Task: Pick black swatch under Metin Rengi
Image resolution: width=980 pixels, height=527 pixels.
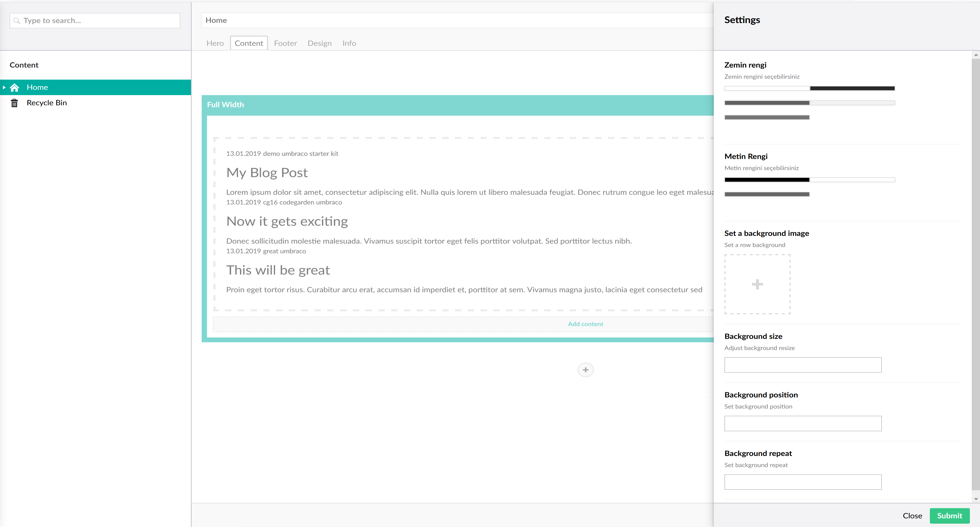Action: (x=767, y=180)
